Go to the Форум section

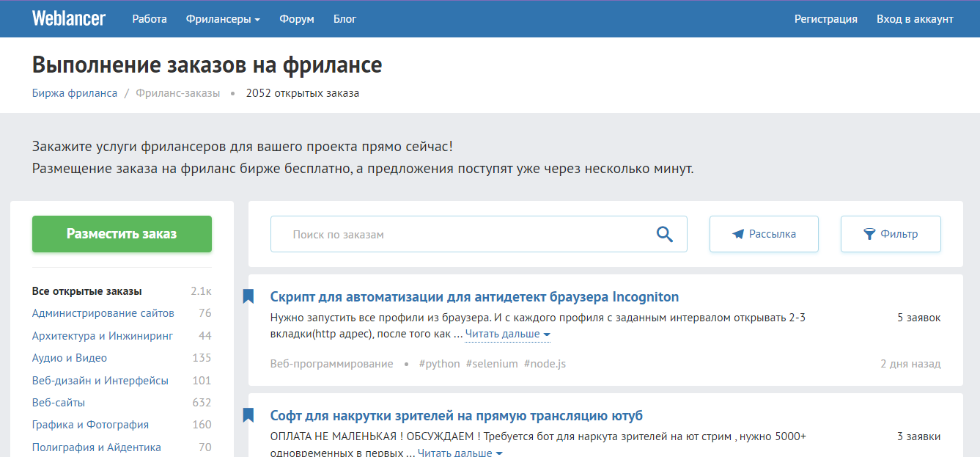(296, 19)
